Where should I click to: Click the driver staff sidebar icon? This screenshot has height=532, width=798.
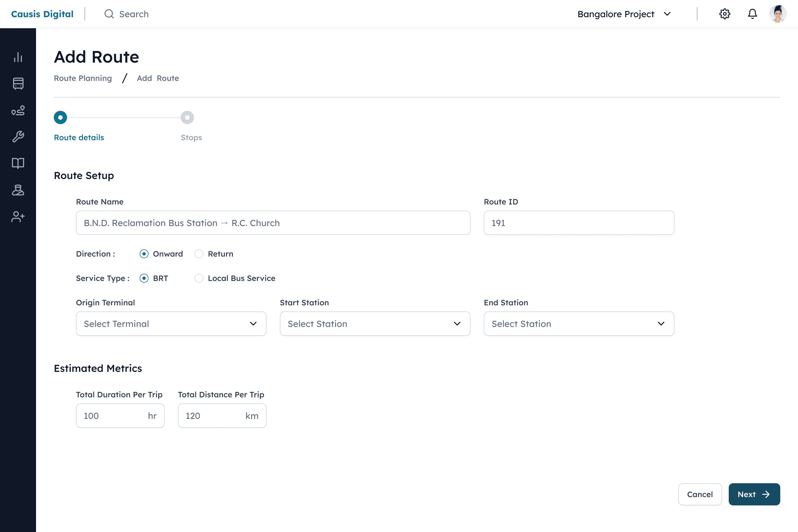[18, 190]
